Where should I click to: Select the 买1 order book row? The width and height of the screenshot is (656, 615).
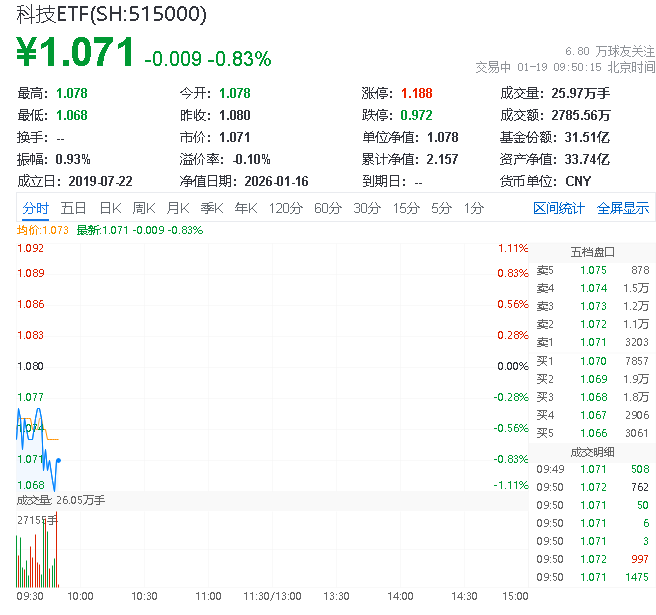[592, 360]
